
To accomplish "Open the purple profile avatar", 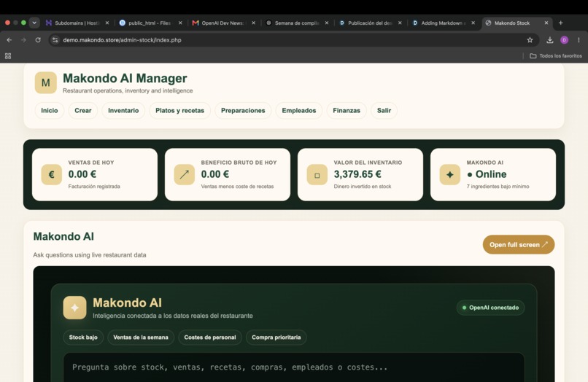I will click(x=565, y=40).
